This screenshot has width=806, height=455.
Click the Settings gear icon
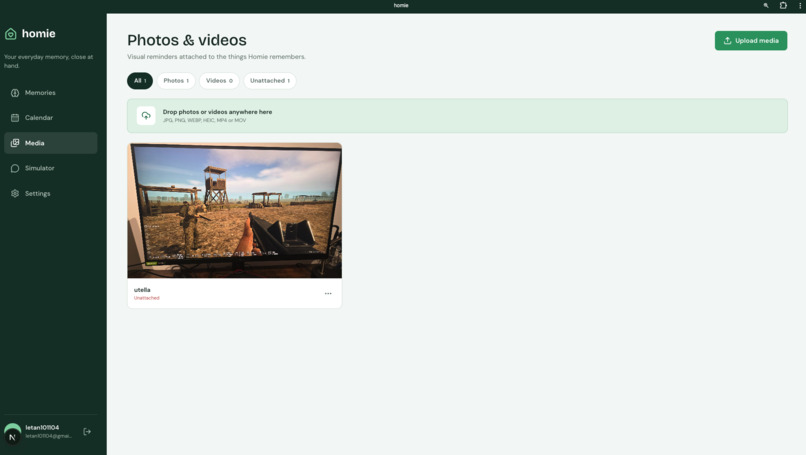coord(15,193)
